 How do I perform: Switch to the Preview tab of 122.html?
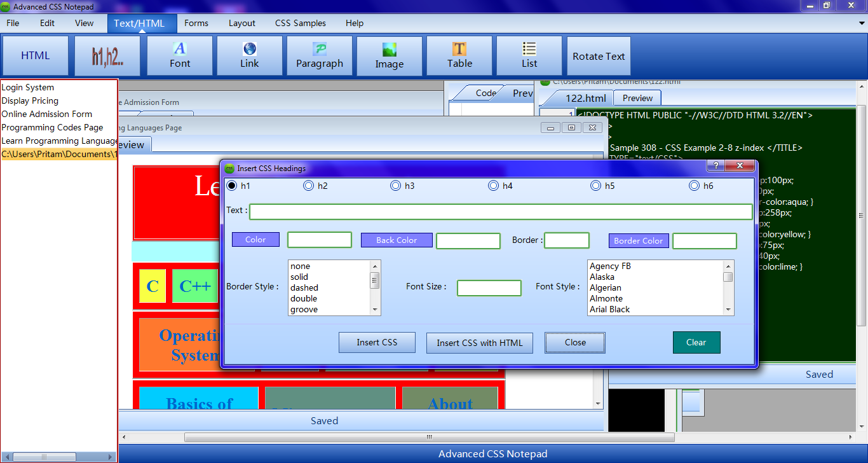(x=637, y=98)
